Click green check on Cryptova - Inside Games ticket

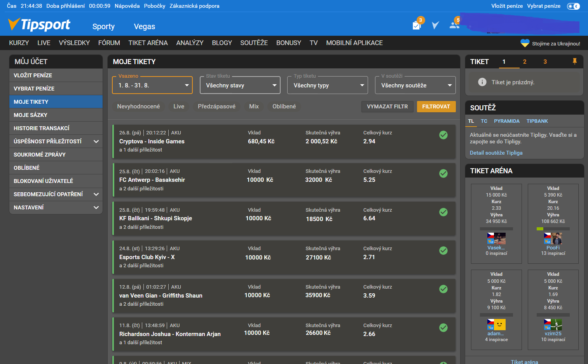tap(443, 135)
